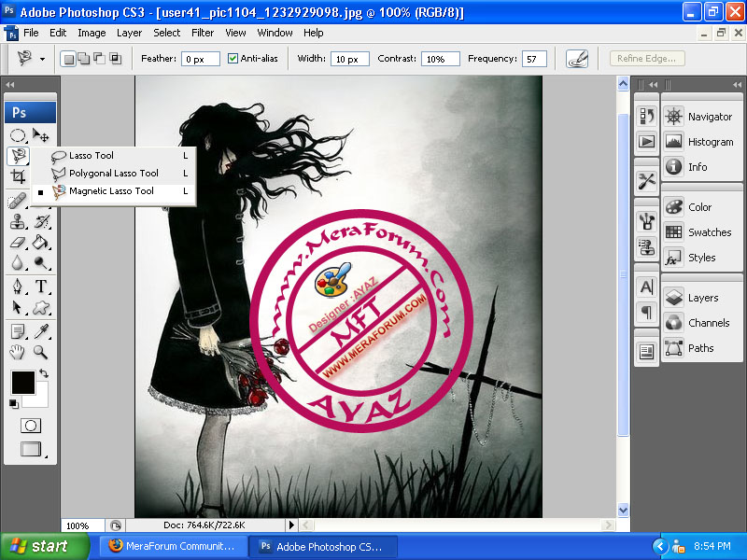Image resolution: width=747 pixels, height=560 pixels.
Task: Open the Edit menu
Action: tap(58, 33)
